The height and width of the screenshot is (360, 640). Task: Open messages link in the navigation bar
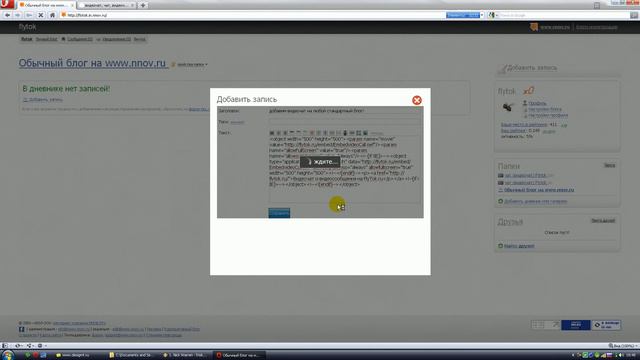click(x=80, y=39)
